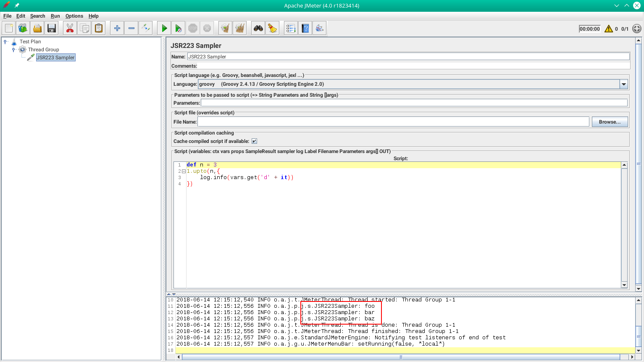Collapse the upto loop code fold
Viewport: 644px width, 362px height.
[x=183, y=171]
